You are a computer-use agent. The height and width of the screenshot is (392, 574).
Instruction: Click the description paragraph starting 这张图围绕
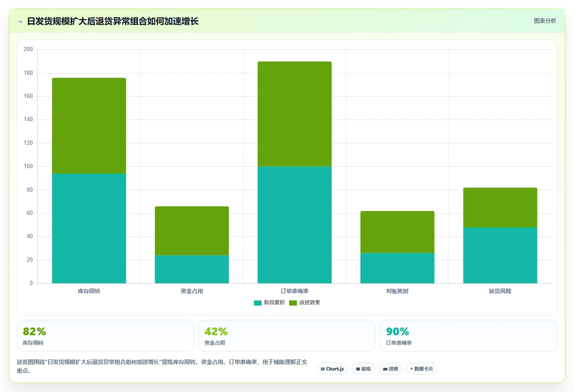tap(162, 366)
